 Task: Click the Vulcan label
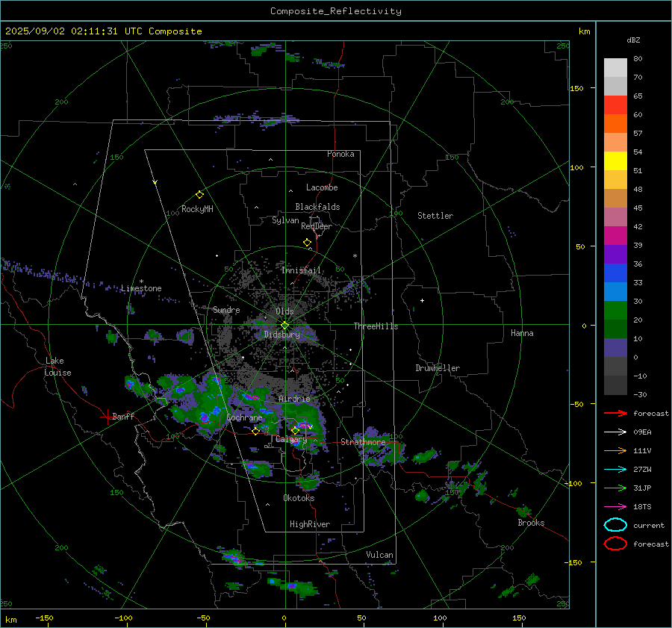[380, 555]
